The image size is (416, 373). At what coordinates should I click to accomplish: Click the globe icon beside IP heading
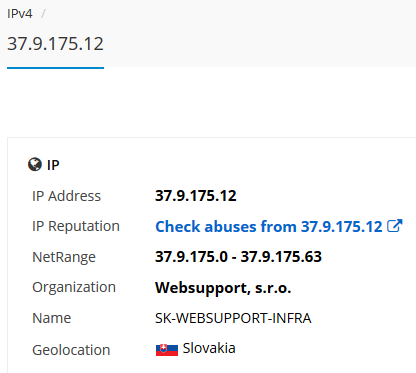[x=35, y=164]
